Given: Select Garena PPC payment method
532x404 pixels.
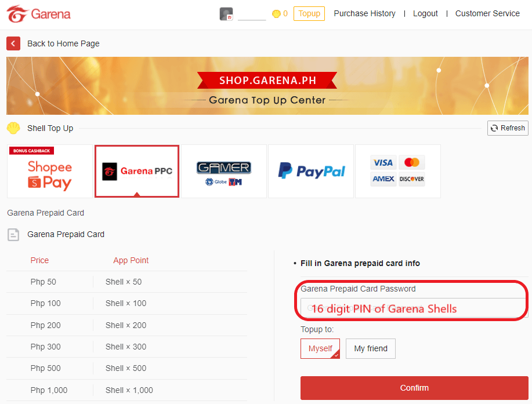Looking at the screenshot, I should (x=137, y=171).
